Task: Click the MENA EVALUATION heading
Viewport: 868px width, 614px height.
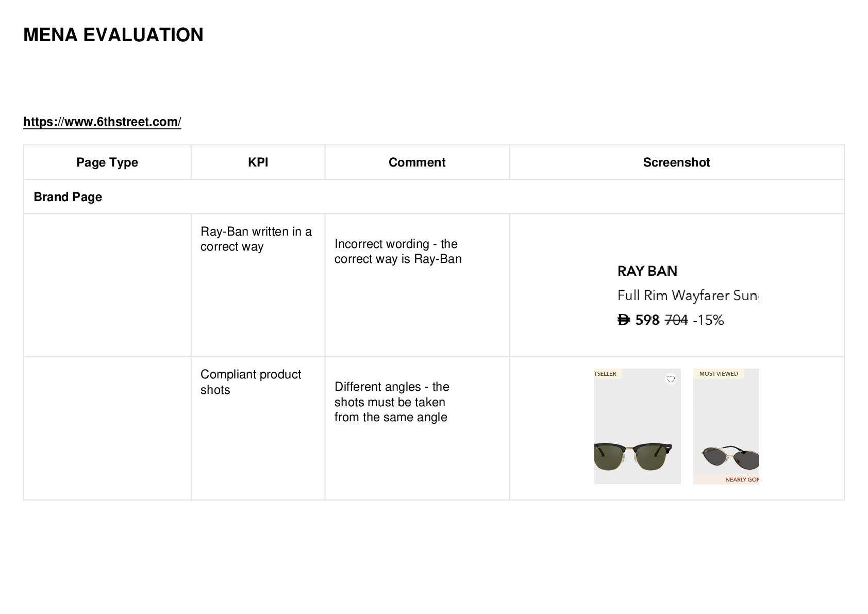Action: click(x=113, y=35)
